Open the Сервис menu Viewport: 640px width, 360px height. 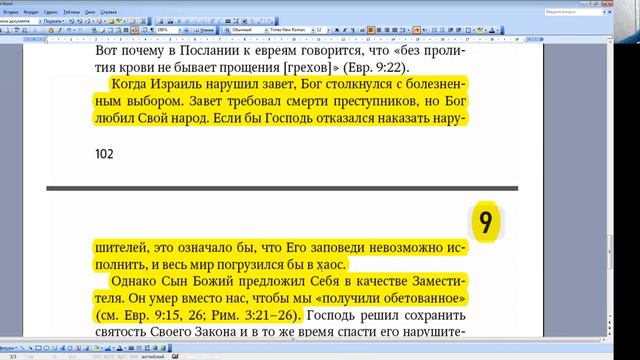coord(51,12)
